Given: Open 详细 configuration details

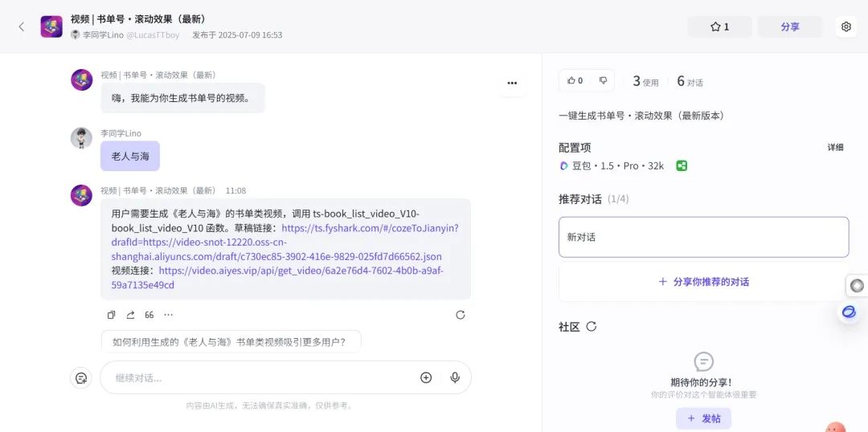Looking at the screenshot, I should [835, 147].
